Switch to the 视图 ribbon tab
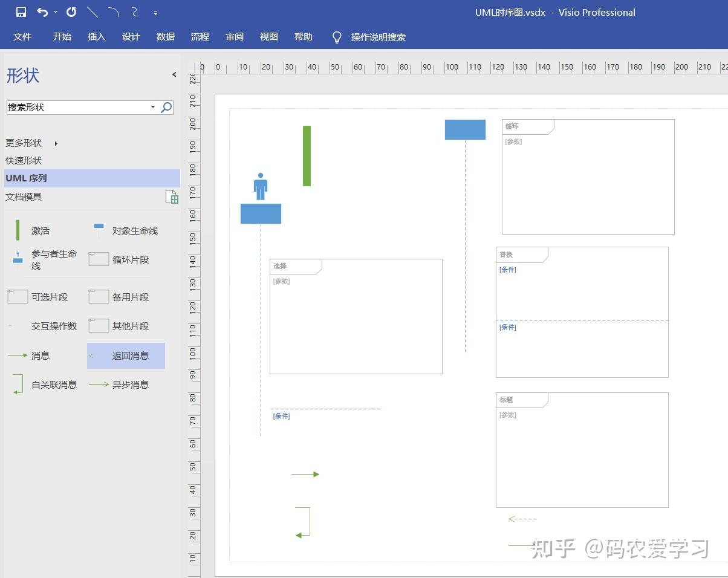 point(268,37)
